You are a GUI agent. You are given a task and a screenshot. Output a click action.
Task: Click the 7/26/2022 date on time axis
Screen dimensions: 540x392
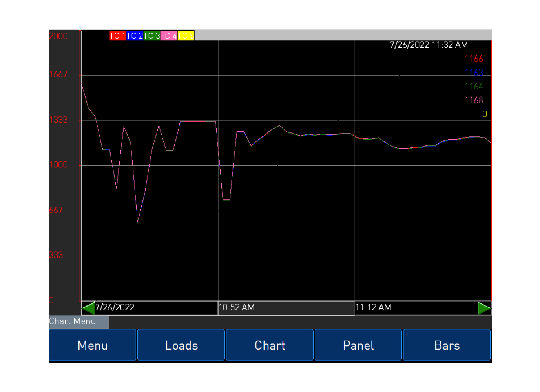(115, 307)
